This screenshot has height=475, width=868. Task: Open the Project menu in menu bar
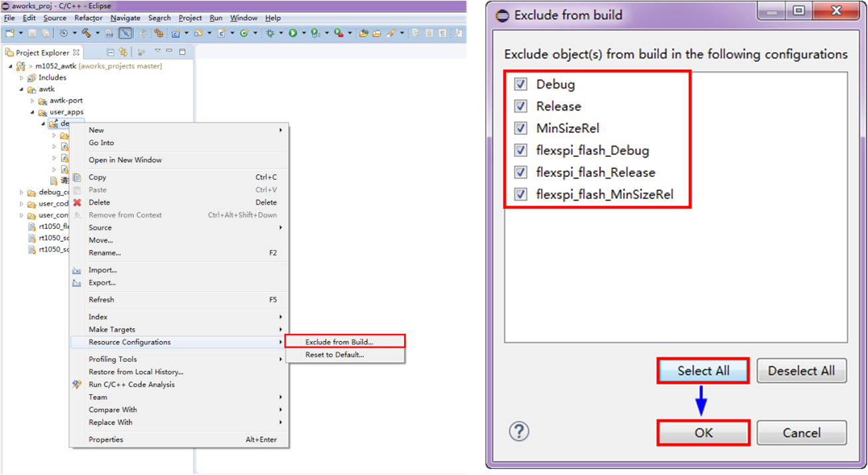point(190,18)
